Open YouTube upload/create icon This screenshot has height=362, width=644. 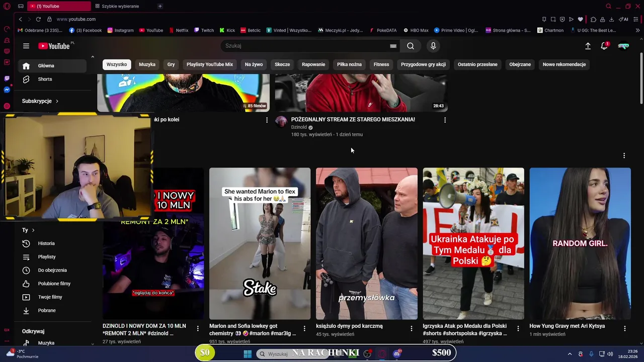click(588, 46)
